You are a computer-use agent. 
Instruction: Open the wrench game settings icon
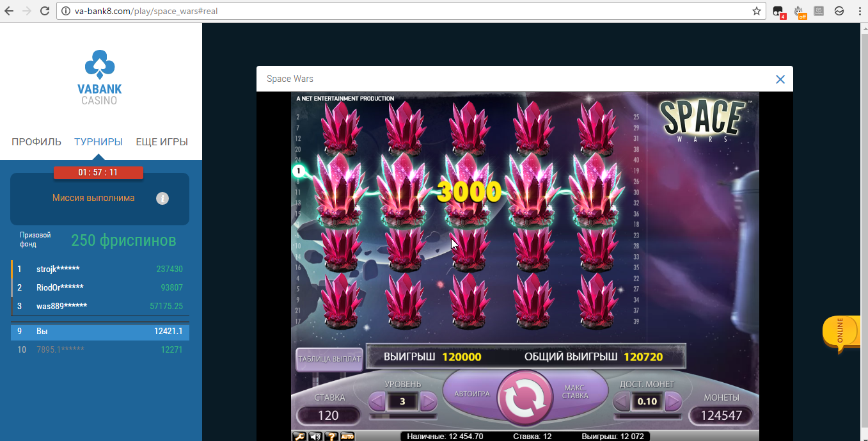click(298, 437)
